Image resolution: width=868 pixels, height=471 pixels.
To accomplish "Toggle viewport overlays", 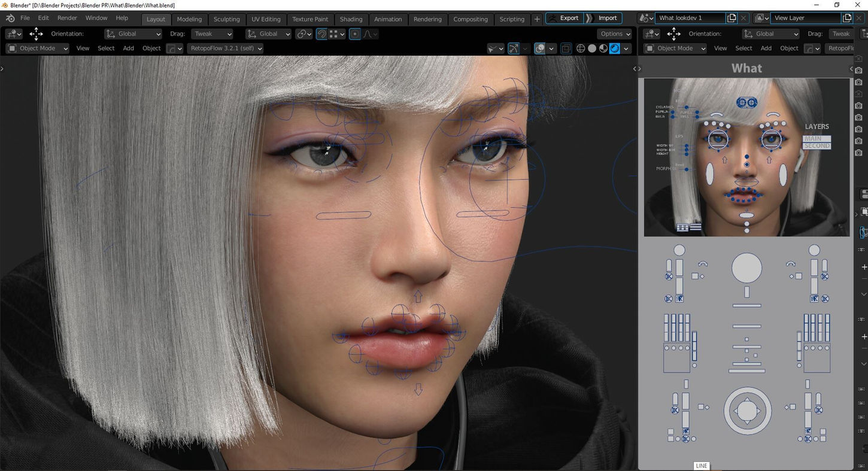I will click(540, 48).
